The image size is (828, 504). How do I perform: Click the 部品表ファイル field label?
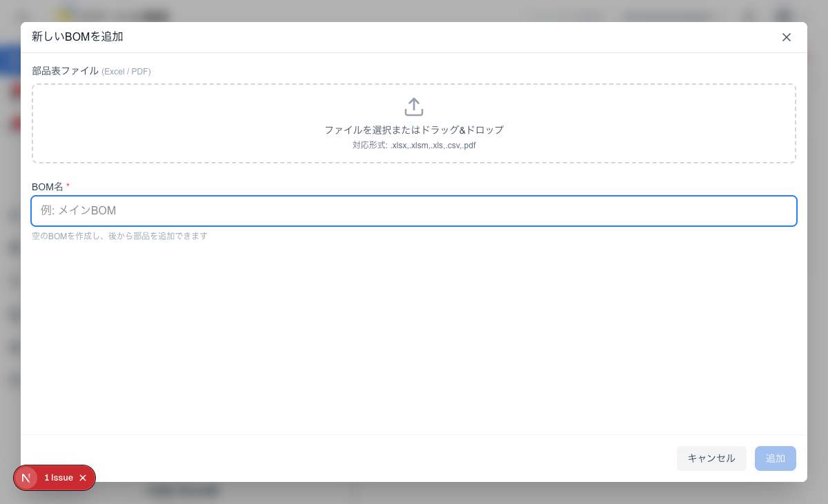[65, 71]
